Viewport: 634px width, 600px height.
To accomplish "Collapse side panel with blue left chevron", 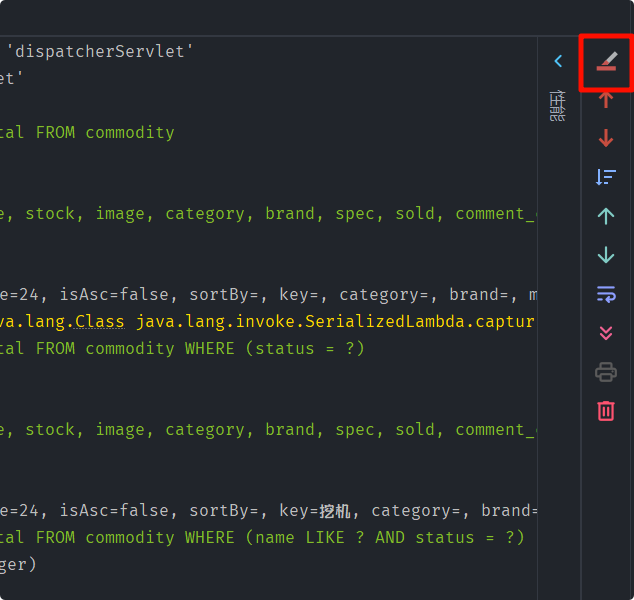I will pos(558,61).
